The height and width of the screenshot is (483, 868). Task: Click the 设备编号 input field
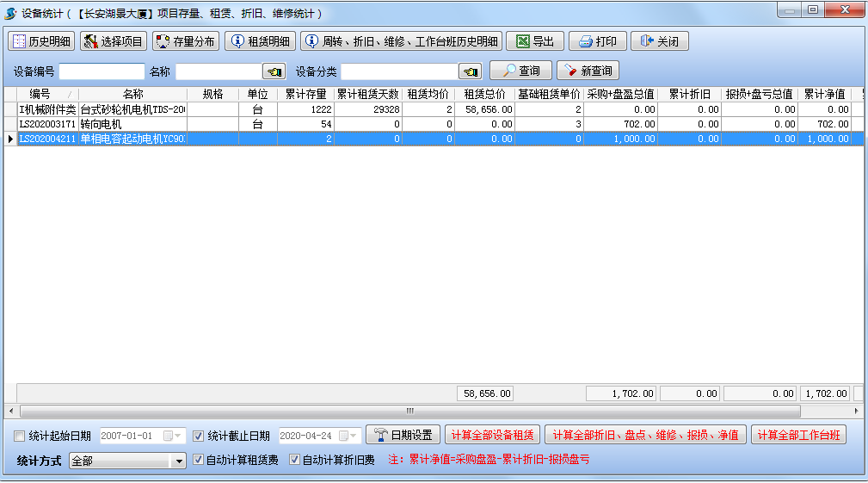(102, 71)
